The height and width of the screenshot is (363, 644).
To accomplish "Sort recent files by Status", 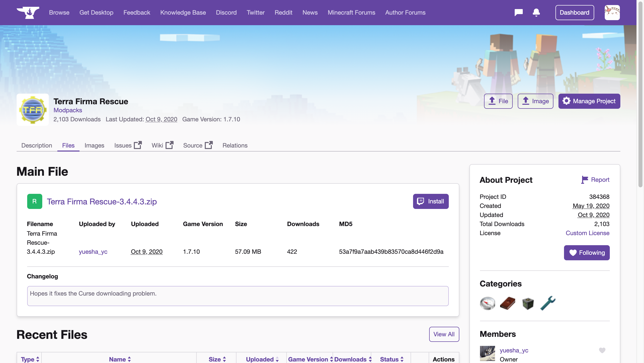I will pyautogui.click(x=392, y=359).
